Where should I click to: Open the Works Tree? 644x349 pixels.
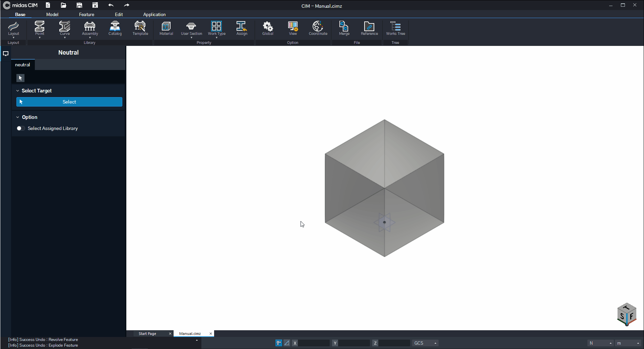click(x=395, y=28)
